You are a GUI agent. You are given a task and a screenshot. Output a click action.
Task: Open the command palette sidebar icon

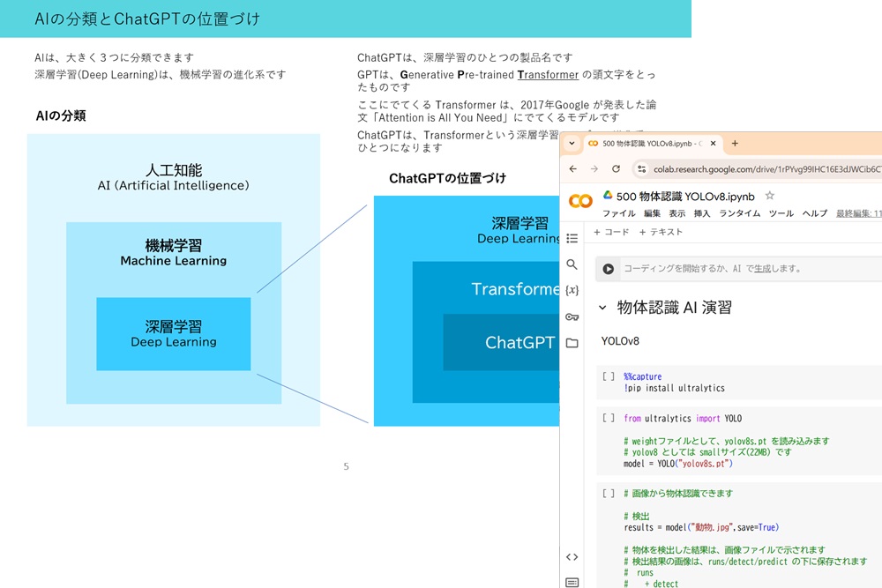[x=572, y=582]
